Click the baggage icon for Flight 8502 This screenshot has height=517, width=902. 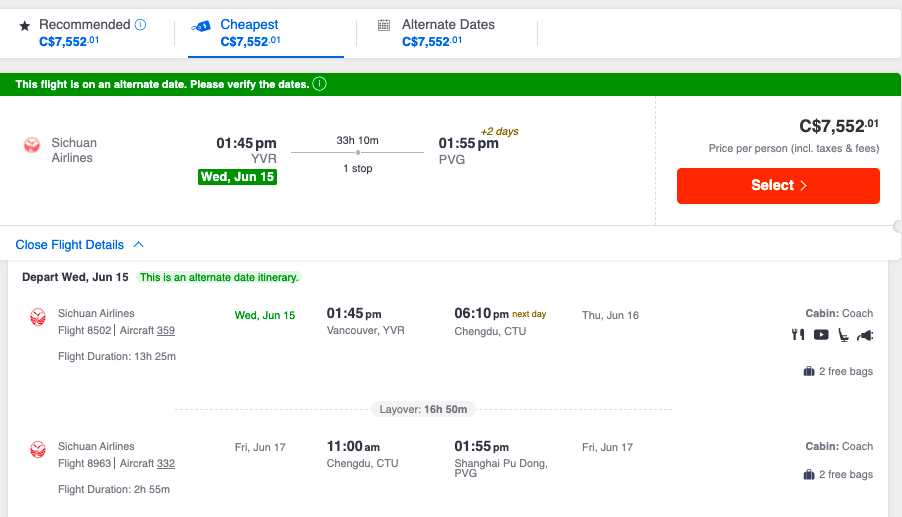click(809, 372)
